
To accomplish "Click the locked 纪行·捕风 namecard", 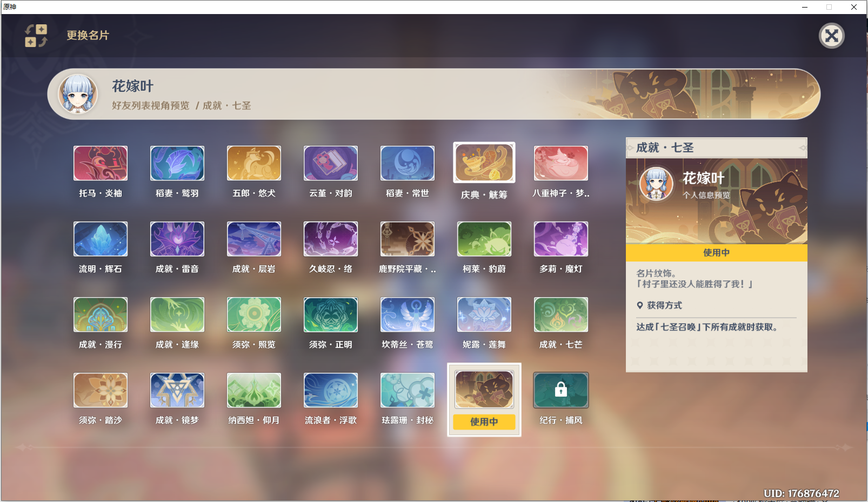I will (x=561, y=390).
